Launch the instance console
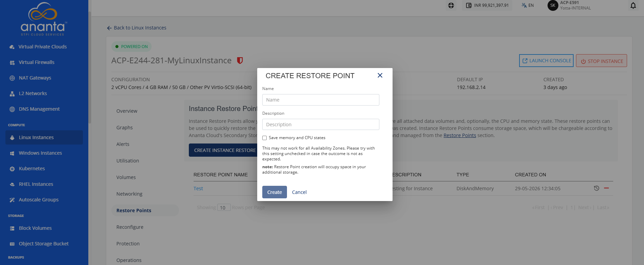This screenshot has height=265, width=644. (546, 61)
